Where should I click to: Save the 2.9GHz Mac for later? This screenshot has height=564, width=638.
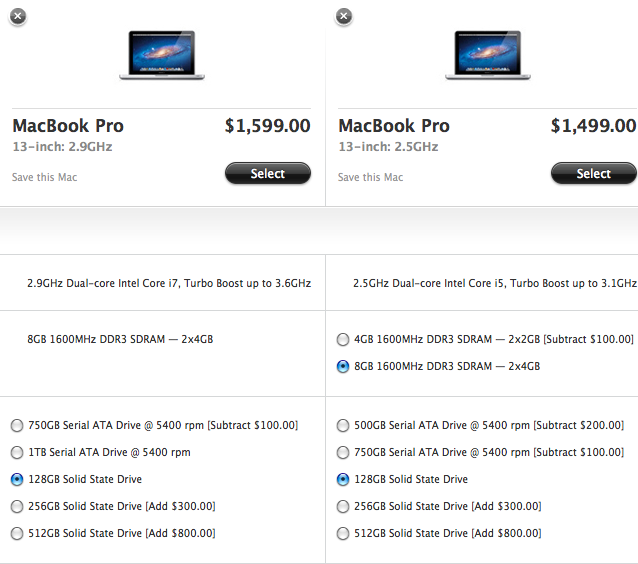click(x=44, y=177)
